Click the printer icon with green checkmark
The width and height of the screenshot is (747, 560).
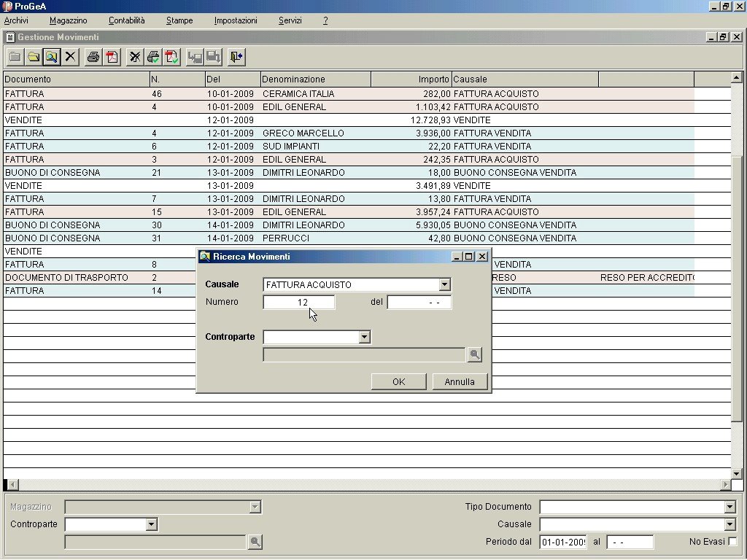[x=153, y=57]
